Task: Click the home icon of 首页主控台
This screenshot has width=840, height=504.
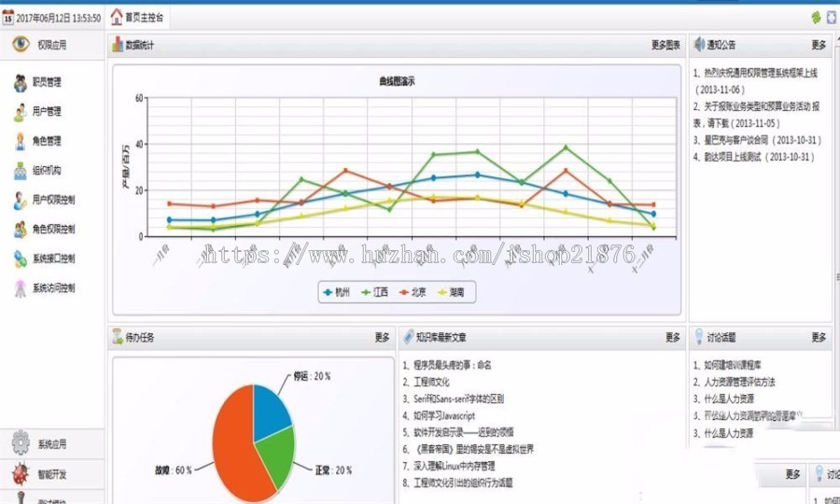Action: click(117, 17)
